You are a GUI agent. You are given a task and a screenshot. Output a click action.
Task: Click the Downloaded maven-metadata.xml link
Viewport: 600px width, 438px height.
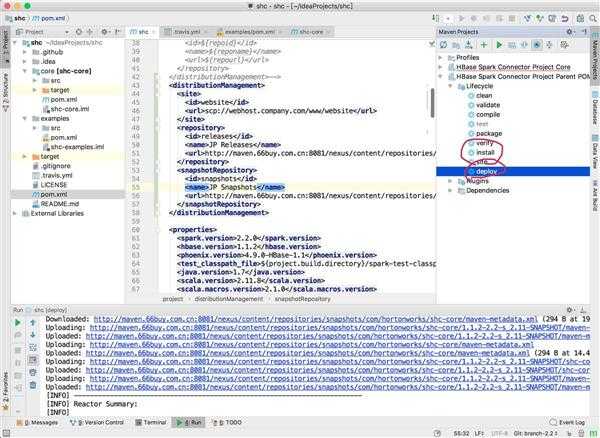coord(316,319)
